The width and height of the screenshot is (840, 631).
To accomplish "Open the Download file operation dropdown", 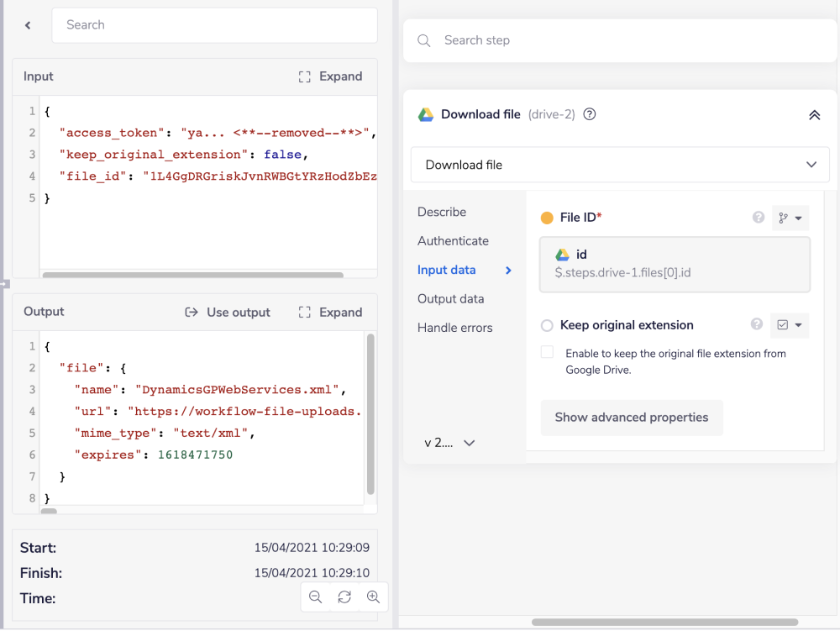I will click(x=620, y=165).
